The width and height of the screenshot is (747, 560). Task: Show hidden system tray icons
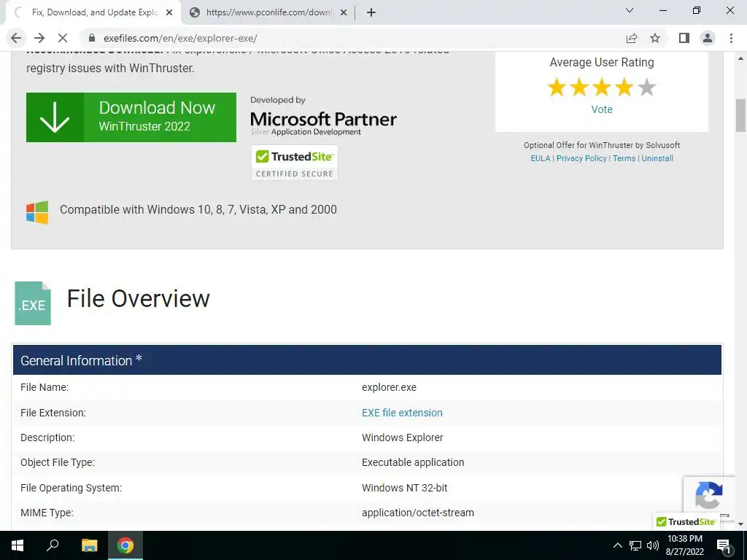pyautogui.click(x=617, y=545)
